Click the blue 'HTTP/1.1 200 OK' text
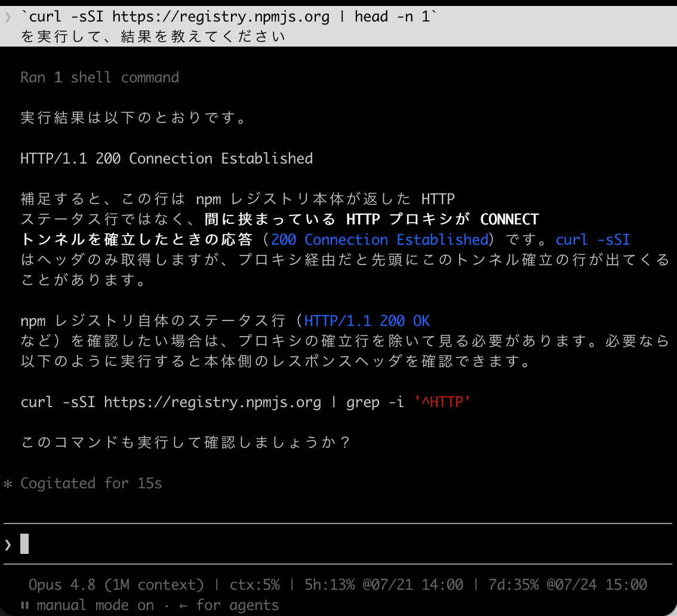The height and width of the screenshot is (616, 677). [367, 321]
